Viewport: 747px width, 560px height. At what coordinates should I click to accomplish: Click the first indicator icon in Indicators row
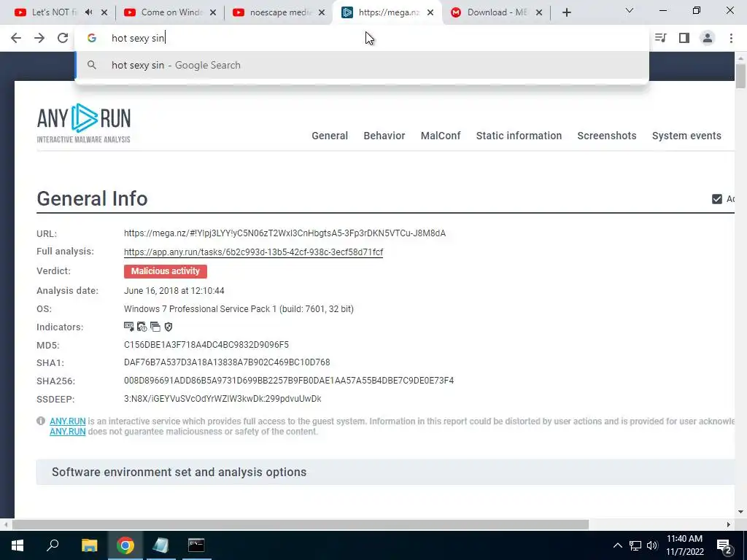(x=128, y=327)
